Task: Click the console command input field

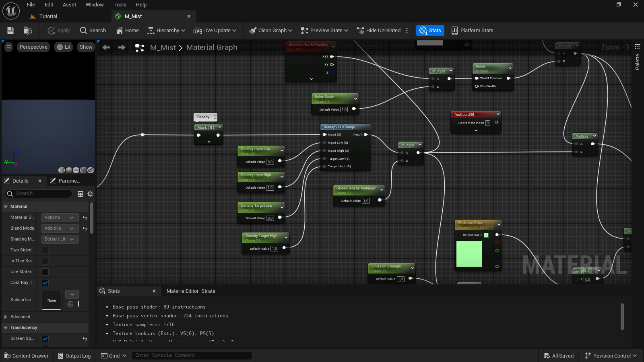Action: click(x=192, y=356)
